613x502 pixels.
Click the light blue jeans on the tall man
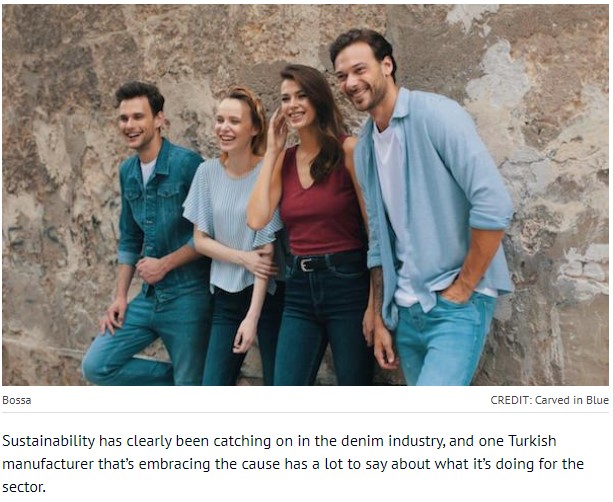click(x=444, y=340)
